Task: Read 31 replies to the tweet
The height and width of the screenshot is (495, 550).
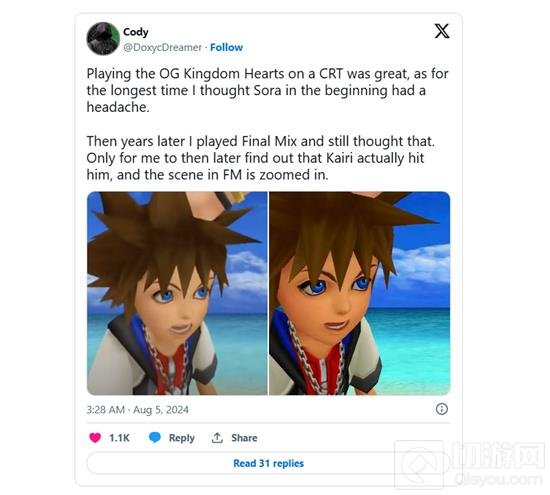Action: click(x=268, y=463)
